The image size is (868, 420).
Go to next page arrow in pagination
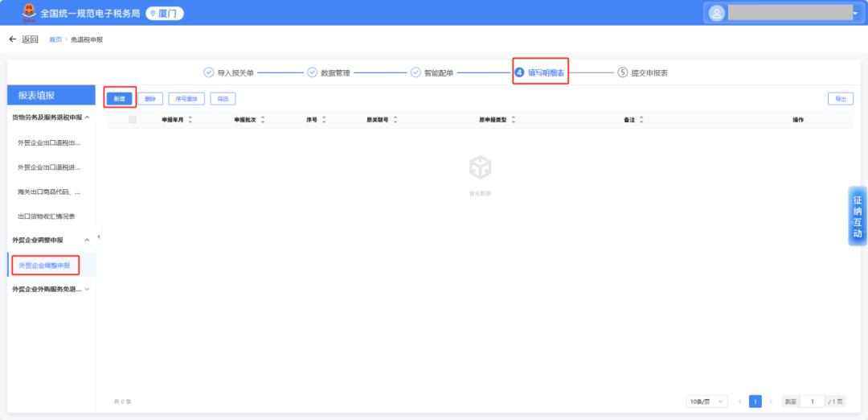771,401
